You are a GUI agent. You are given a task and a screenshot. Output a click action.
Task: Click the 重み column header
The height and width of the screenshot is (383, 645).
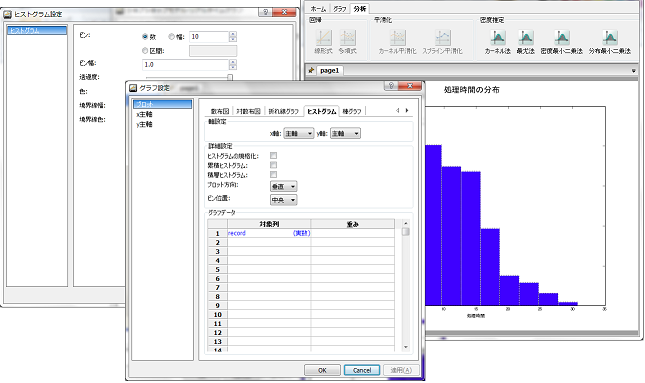pos(353,224)
